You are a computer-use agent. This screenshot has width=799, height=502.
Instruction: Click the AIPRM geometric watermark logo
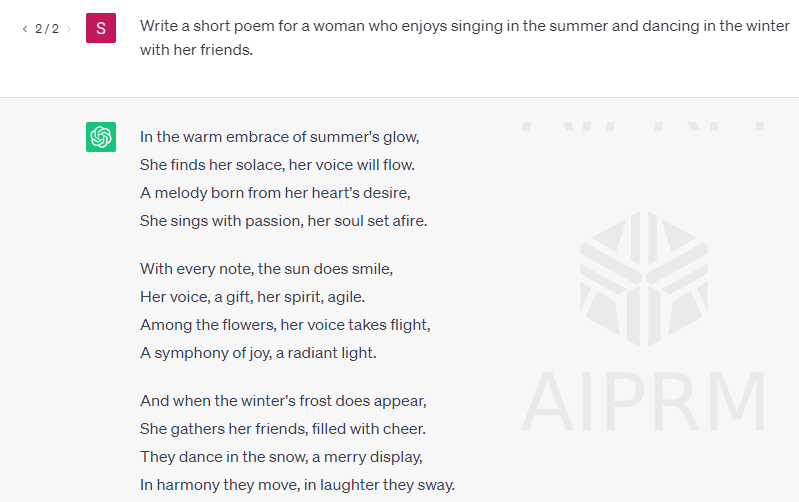pyautogui.click(x=644, y=278)
